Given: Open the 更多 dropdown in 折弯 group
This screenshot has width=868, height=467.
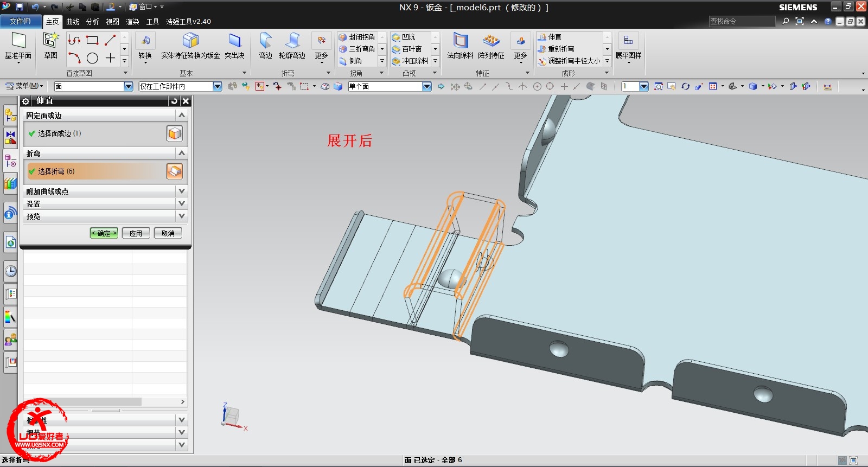Looking at the screenshot, I should click(321, 48).
